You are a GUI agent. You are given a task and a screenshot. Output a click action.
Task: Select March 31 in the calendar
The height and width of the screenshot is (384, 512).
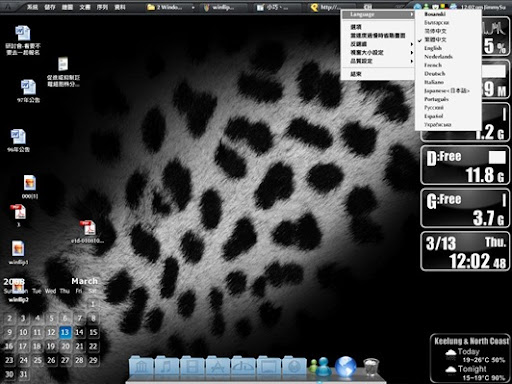tap(23, 374)
